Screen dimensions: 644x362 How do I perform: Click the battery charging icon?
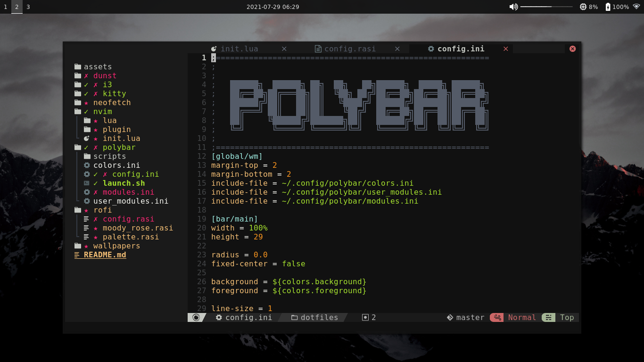click(608, 7)
